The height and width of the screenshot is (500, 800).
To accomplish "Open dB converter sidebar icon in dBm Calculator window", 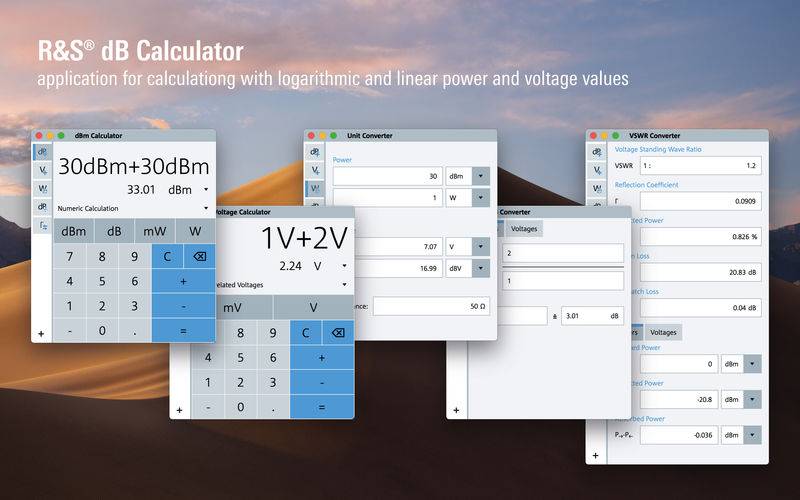I will (x=43, y=207).
